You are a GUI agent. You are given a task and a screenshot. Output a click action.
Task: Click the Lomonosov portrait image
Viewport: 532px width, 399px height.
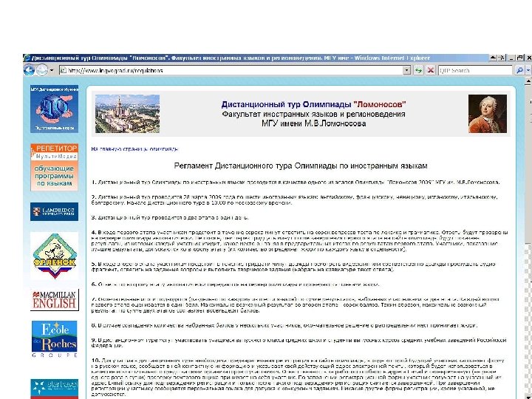coord(488,114)
